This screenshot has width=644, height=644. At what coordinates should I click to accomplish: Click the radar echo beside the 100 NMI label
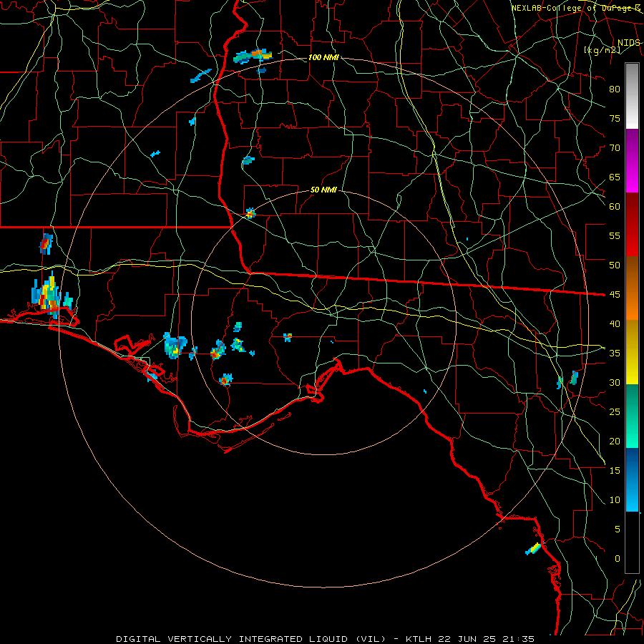point(253,56)
